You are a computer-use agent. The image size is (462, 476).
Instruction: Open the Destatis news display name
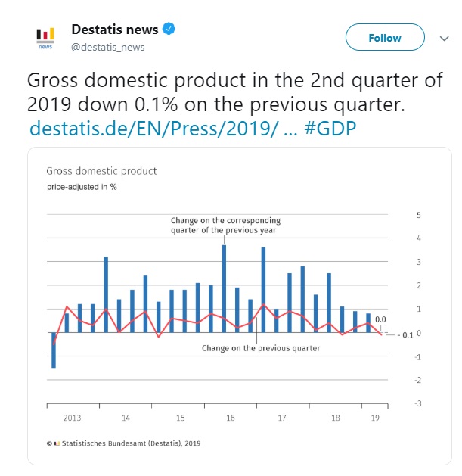(x=114, y=30)
